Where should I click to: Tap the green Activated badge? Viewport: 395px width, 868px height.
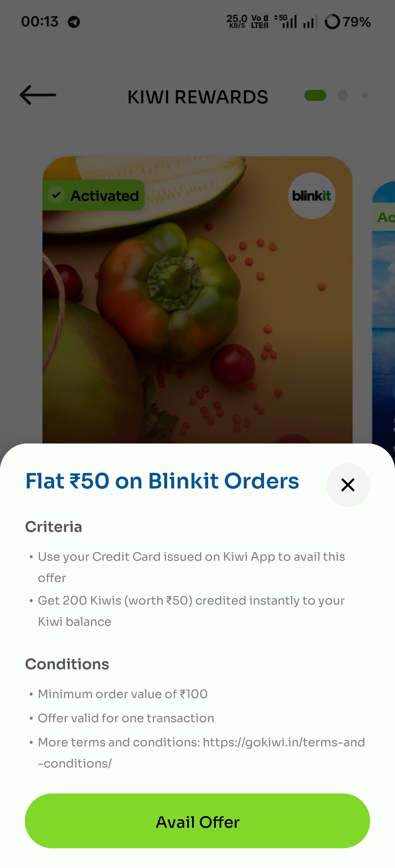[x=94, y=195]
